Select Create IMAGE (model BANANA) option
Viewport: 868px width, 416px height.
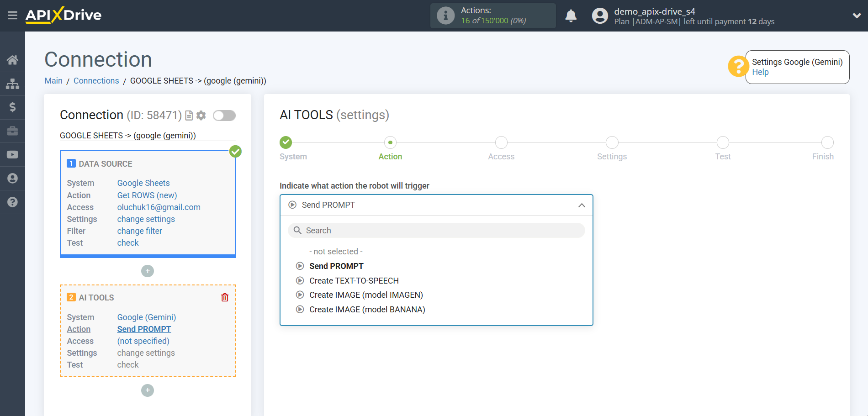coord(367,310)
